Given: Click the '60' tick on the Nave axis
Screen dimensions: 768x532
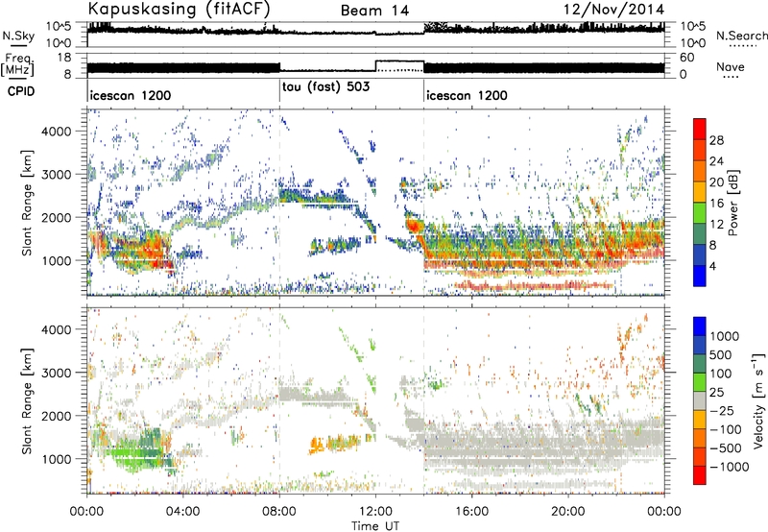Looking at the screenshot, I should [687, 58].
